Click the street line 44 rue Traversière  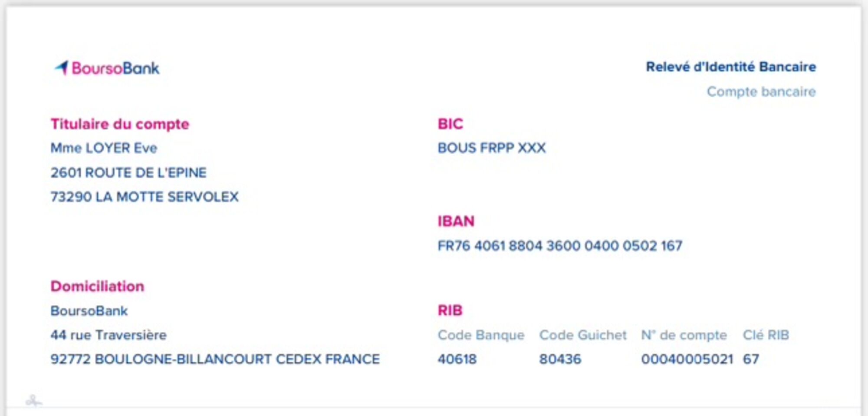(108, 335)
